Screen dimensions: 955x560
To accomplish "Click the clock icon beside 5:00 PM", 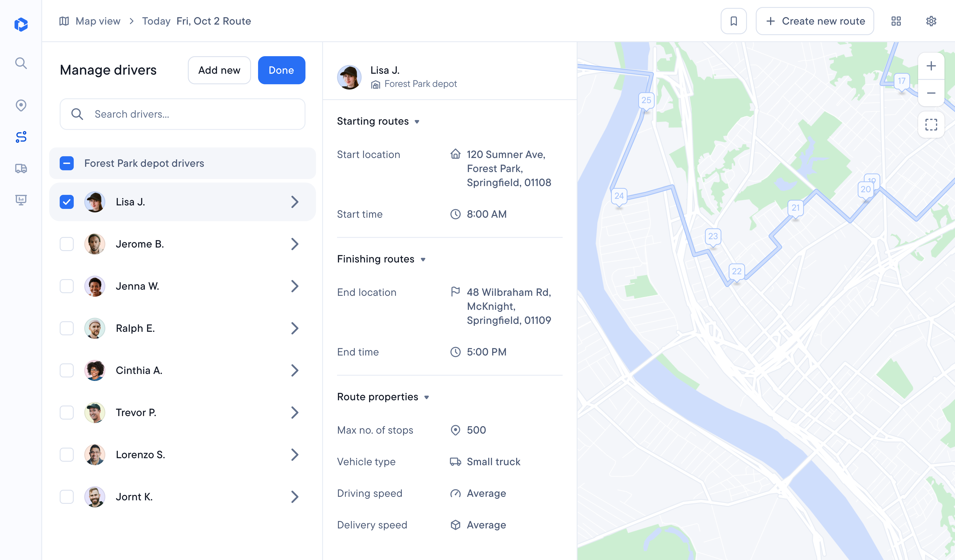I will (455, 352).
